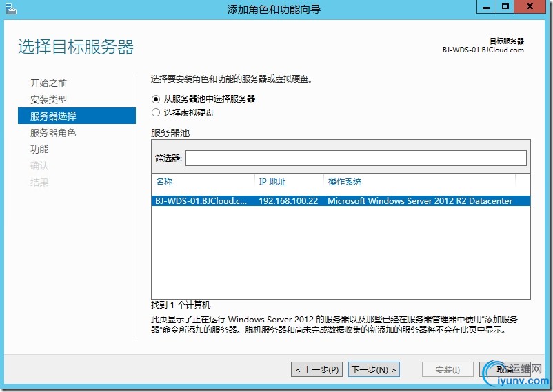Select '从服务器池中选择服务器' radio button
Viewport: 553px width, 392px height.
[156, 99]
